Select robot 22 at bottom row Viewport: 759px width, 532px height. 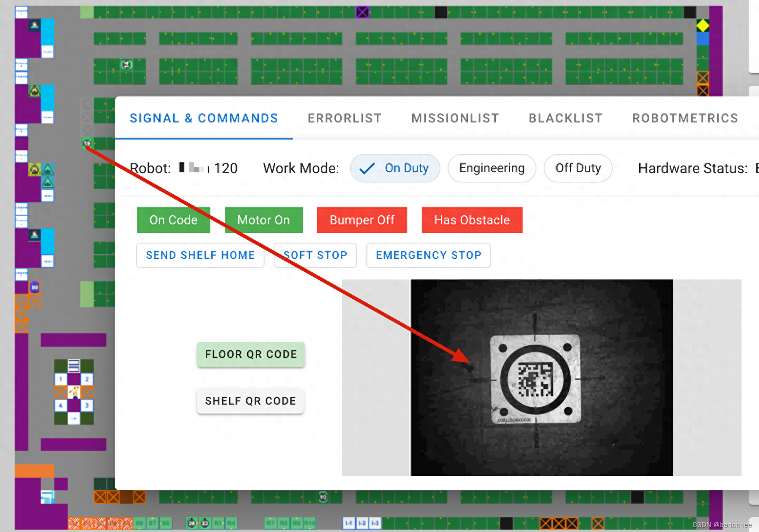tap(205, 523)
